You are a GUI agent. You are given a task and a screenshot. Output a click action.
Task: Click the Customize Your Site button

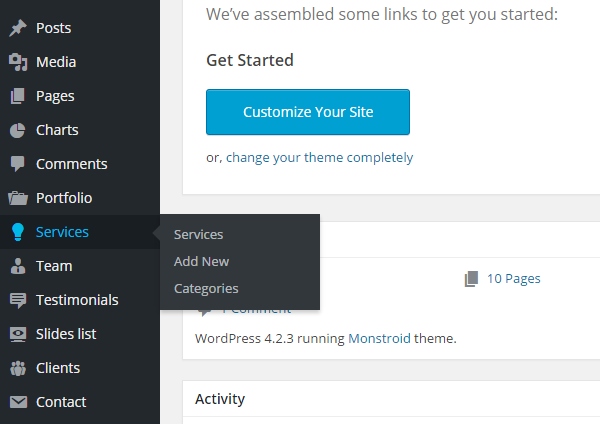[308, 112]
